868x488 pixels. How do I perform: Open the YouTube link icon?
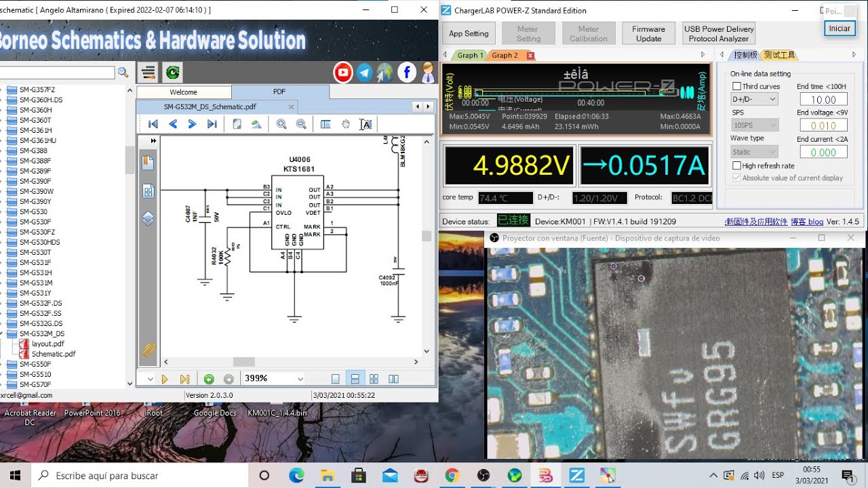(343, 73)
